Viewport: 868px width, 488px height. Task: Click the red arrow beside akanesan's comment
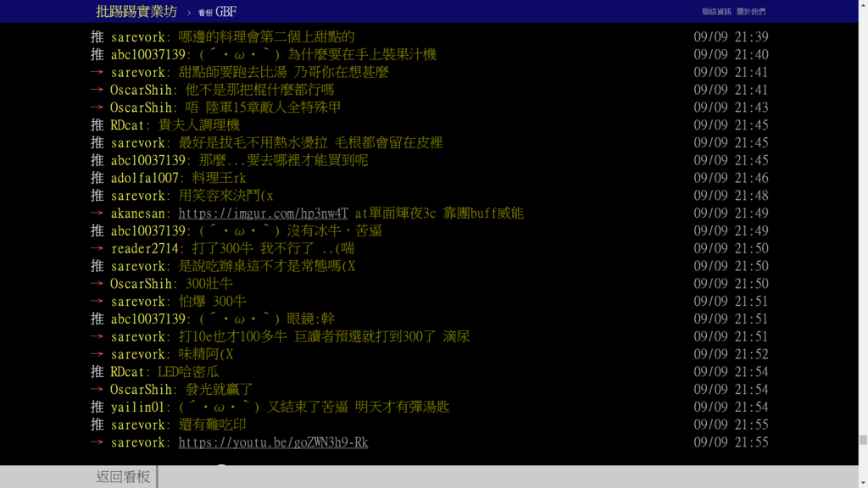[97, 213]
